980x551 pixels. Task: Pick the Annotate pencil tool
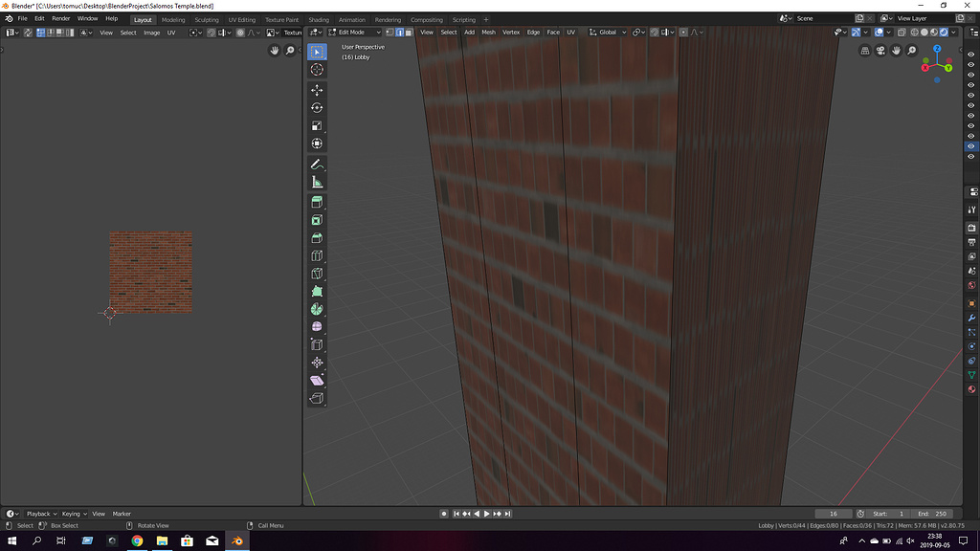pos(317,165)
